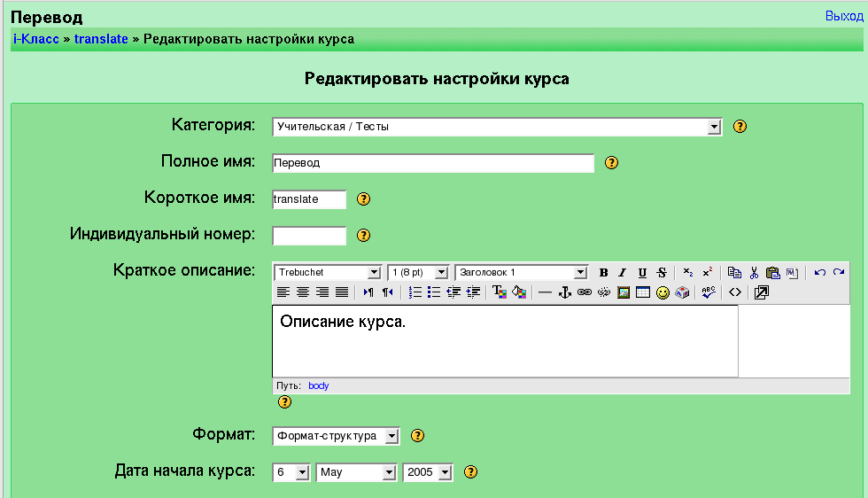Click the Индивидуальный номер input field

tap(309, 236)
